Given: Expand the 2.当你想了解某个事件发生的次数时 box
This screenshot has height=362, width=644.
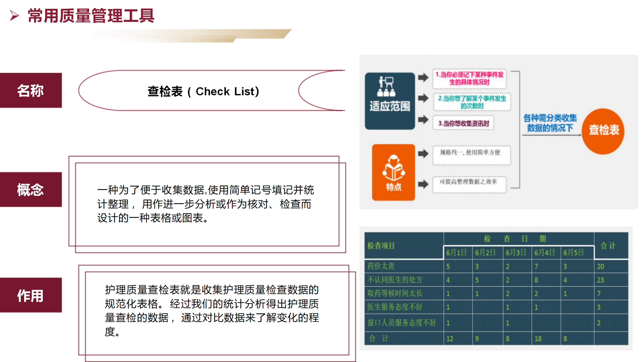Looking at the screenshot, I should point(472,102).
